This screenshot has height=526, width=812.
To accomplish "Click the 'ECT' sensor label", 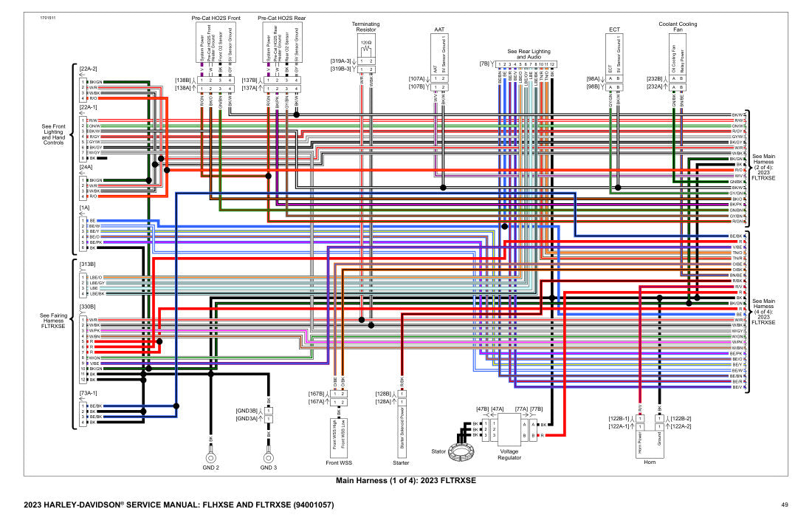I will [614, 30].
